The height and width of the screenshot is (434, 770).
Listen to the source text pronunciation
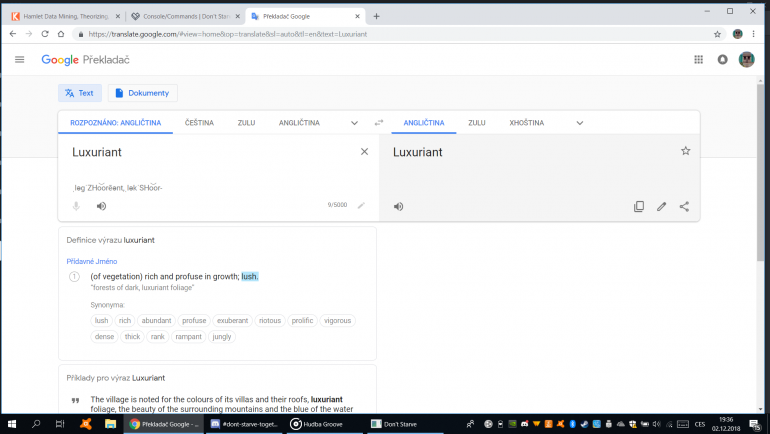pyautogui.click(x=101, y=206)
